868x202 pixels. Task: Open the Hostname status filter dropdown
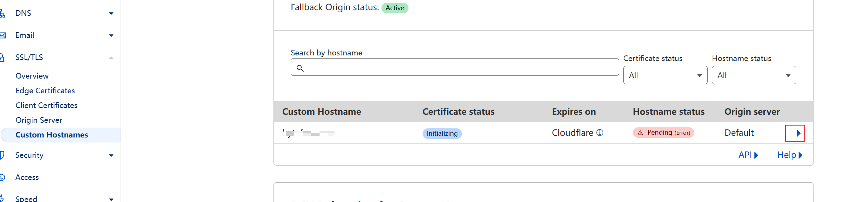click(x=753, y=75)
